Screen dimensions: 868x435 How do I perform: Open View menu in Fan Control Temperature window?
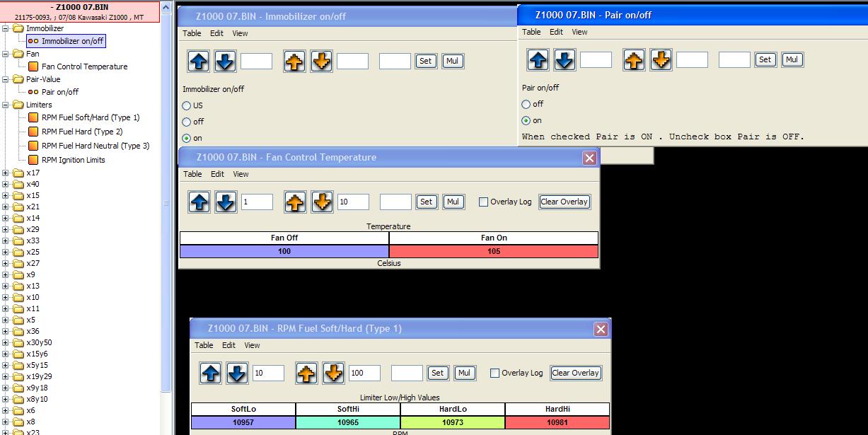coord(241,174)
